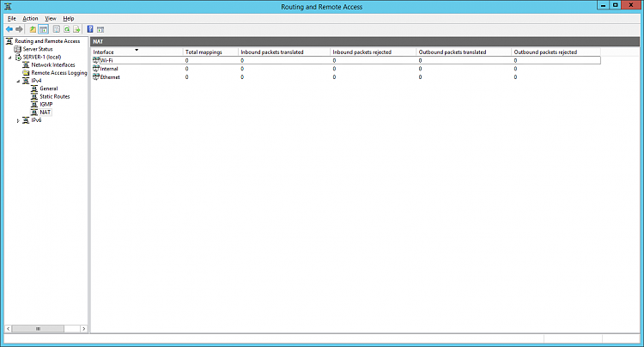Click Outbound packets translated value in Ethernet row

point(420,76)
